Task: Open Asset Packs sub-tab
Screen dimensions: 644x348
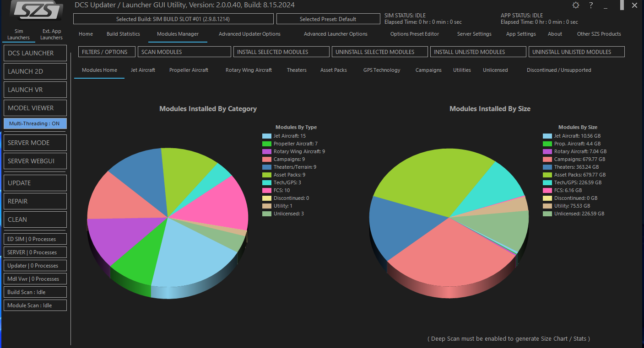Action: pyautogui.click(x=334, y=70)
